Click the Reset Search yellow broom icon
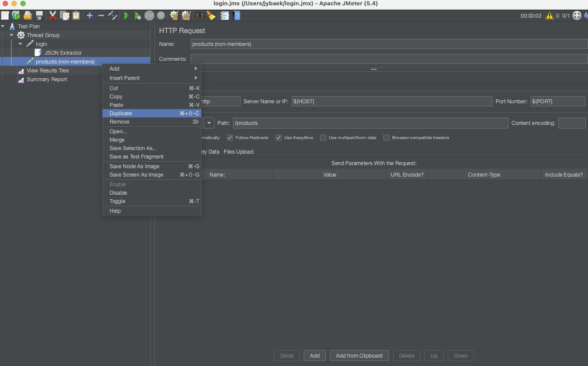The width and height of the screenshot is (588, 366). pyautogui.click(x=211, y=16)
